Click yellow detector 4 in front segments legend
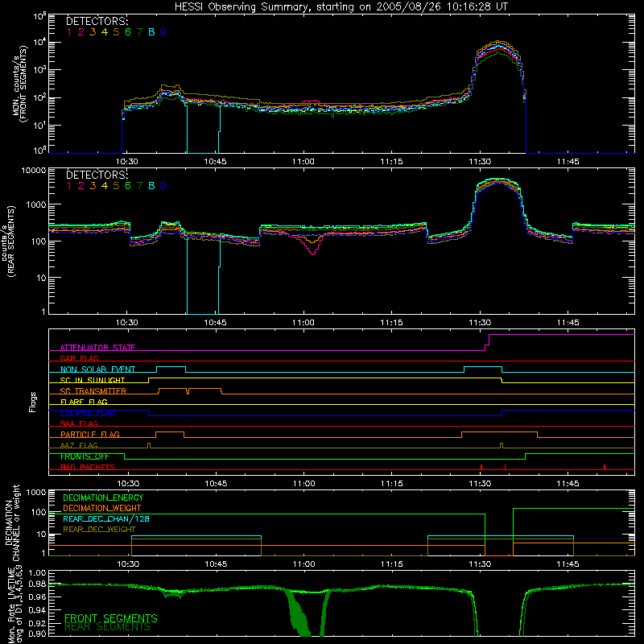The height and width of the screenshot is (644, 644). pos(105,32)
